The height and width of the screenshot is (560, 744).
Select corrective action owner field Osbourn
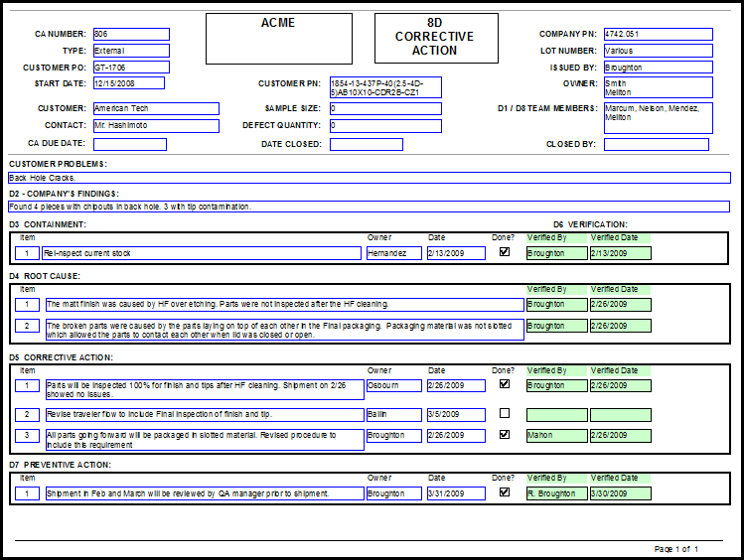coord(393,385)
